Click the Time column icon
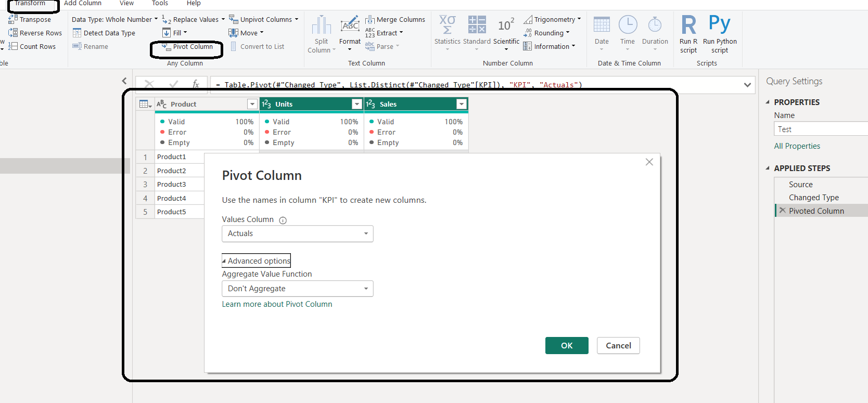Viewport: 868px width, 403px height. tap(628, 24)
